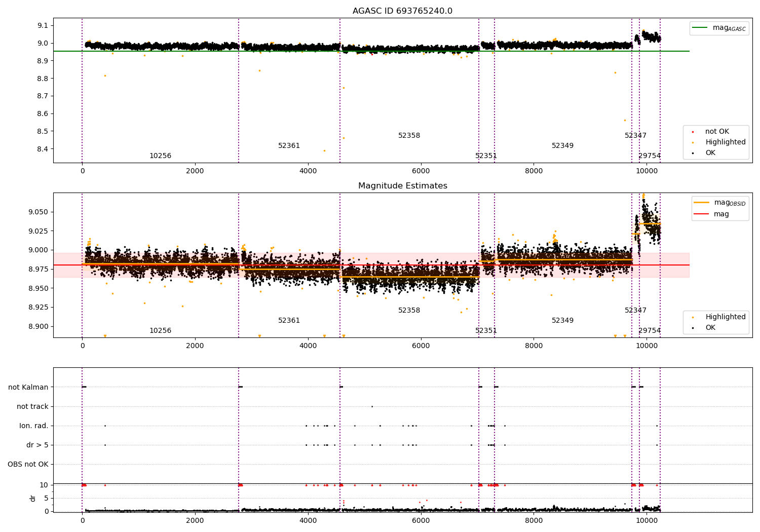Image resolution: width=760 pixels, height=532 pixels.
Task: Select "Highlighted" in the top plot legend
Action: (725, 142)
